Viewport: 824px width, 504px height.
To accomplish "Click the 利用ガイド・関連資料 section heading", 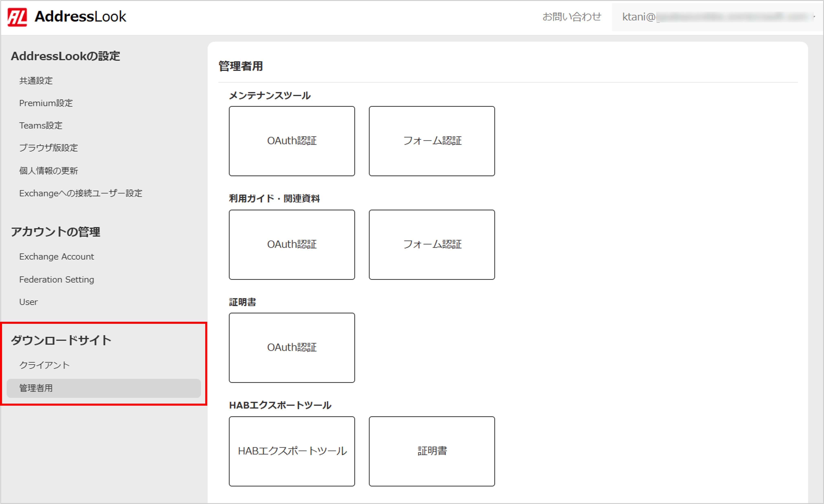I will point(274,198).
